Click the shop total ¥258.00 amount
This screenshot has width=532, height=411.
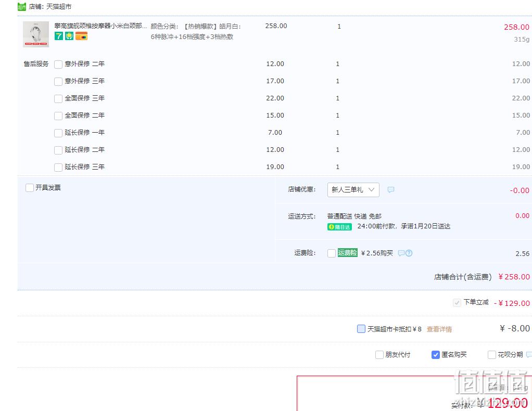coord(514,277)
